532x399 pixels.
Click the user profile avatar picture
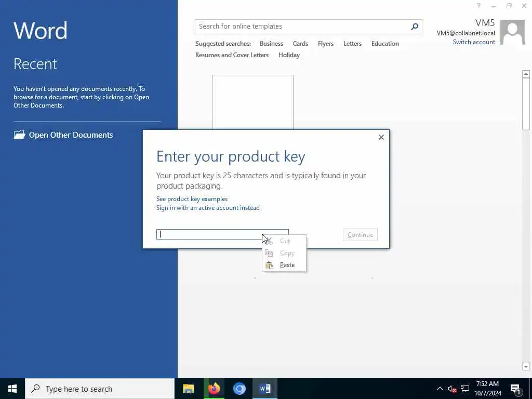click(513, 32)
